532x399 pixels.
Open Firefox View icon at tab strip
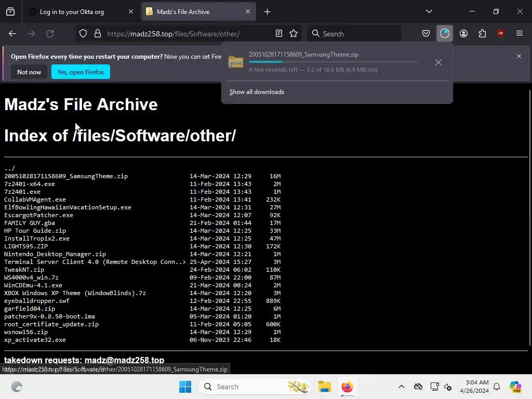tap(10, 11)
